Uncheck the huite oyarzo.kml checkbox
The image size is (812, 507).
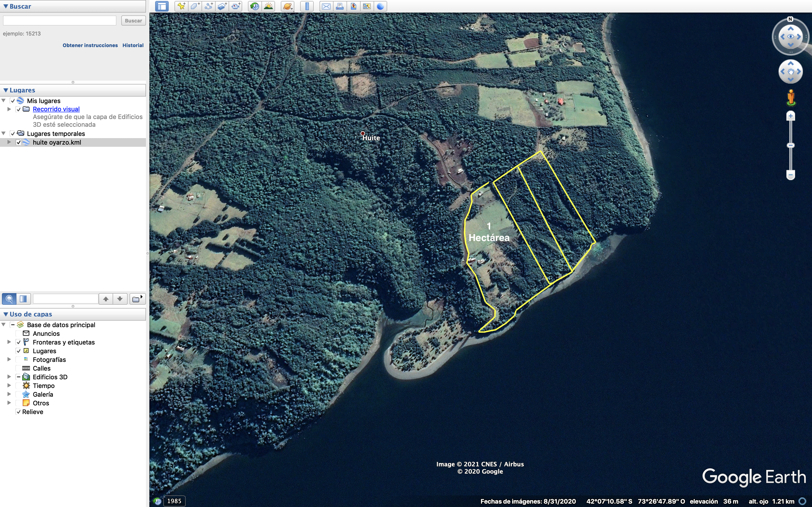19,142
